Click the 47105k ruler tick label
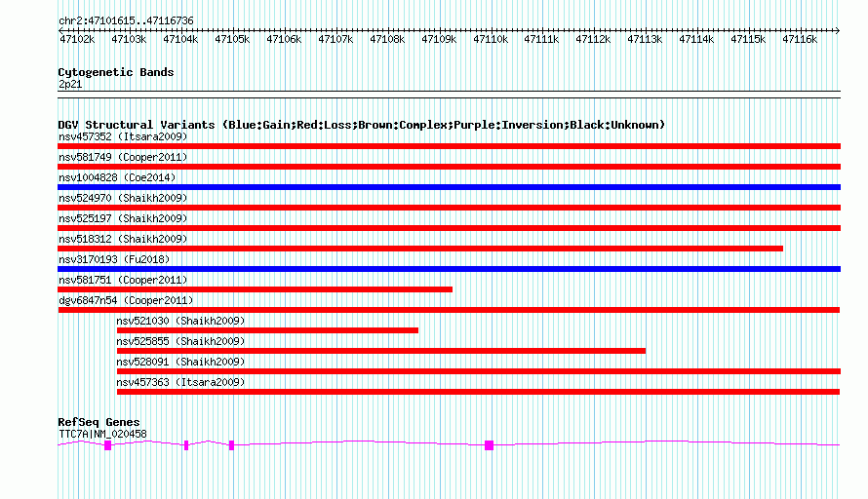The width and height of the screenshot is (868, 499). point(232,39)
